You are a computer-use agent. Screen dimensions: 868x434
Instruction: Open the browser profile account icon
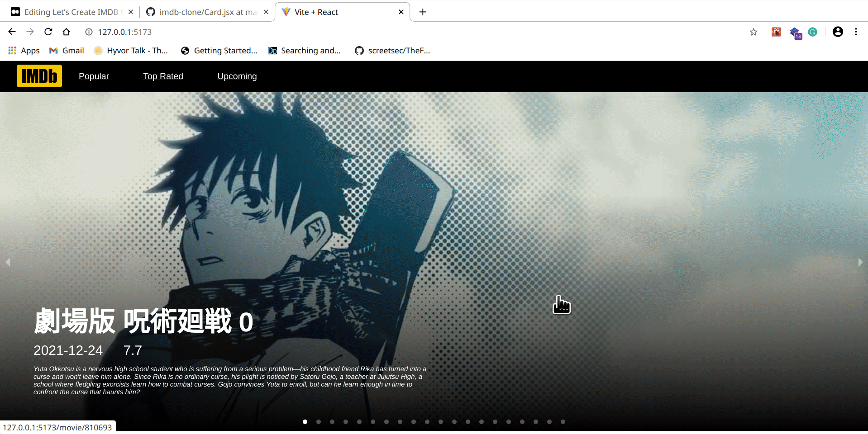838,32
